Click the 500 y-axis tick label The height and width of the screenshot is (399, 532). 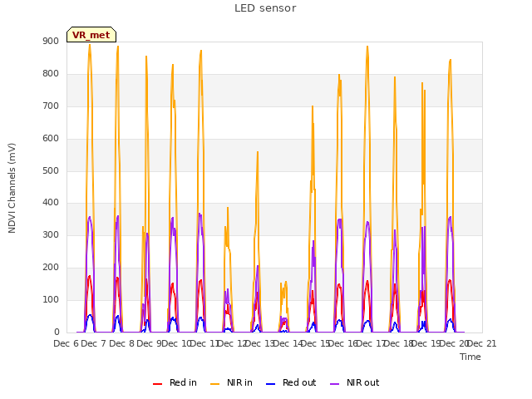pos(51,170)
